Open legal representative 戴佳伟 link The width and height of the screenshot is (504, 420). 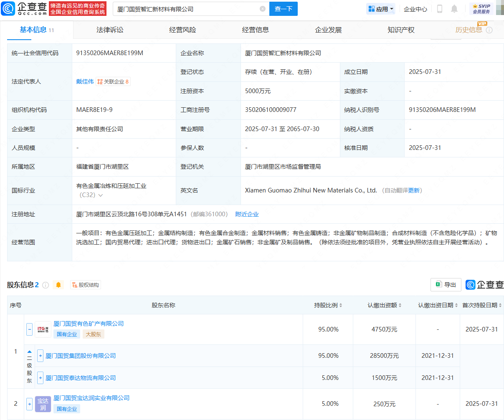tap(85, 81)
